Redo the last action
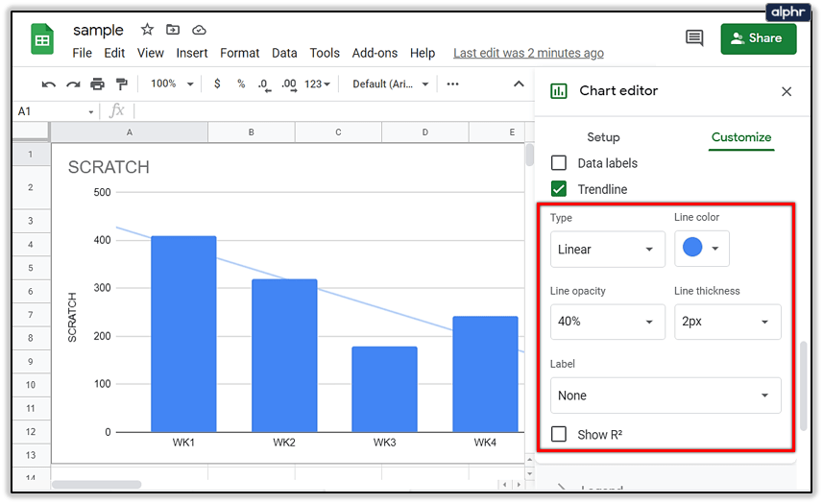The width and height of the screenshot is (823, 504). pos(73,84)
